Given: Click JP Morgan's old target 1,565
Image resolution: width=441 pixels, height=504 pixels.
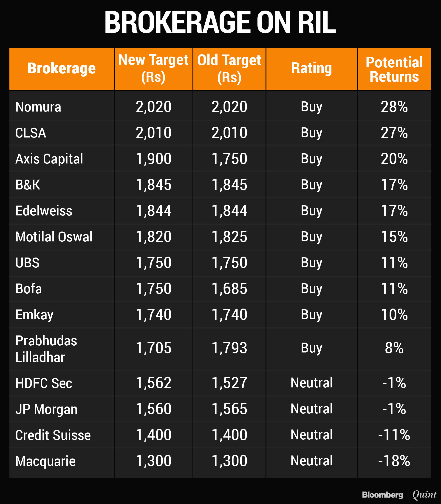Looking at the screenshot, I should [x=229, y=409].
